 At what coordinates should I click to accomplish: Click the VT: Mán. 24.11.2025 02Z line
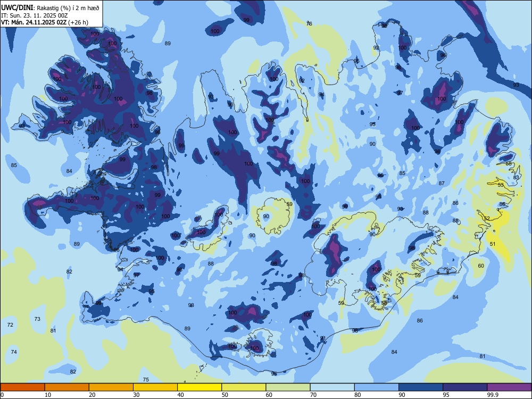click(x=45, y=22)
